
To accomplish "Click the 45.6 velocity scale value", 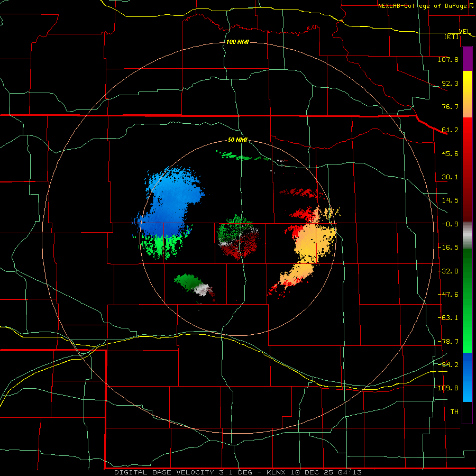I will click(450, 153).
